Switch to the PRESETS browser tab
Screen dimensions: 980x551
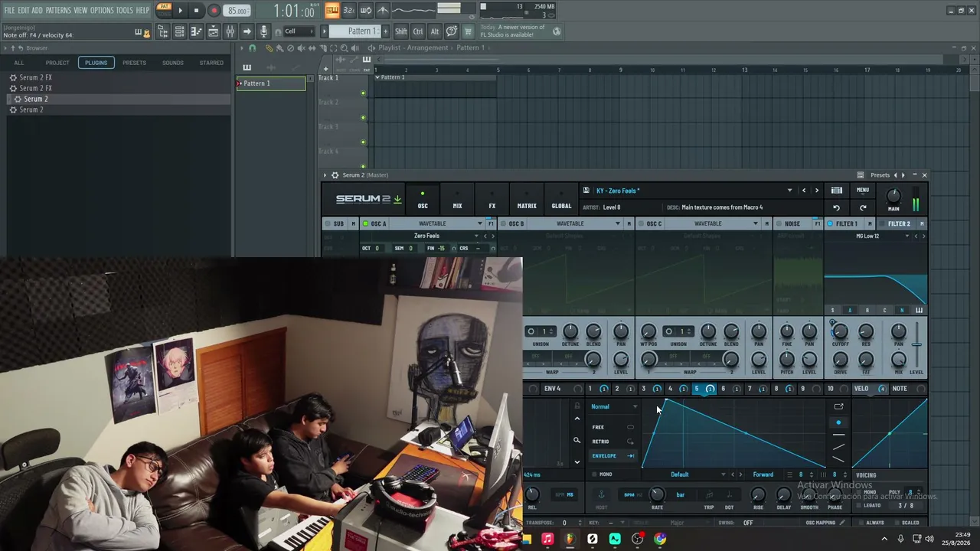pyautogui.click(x=134, y=63)
